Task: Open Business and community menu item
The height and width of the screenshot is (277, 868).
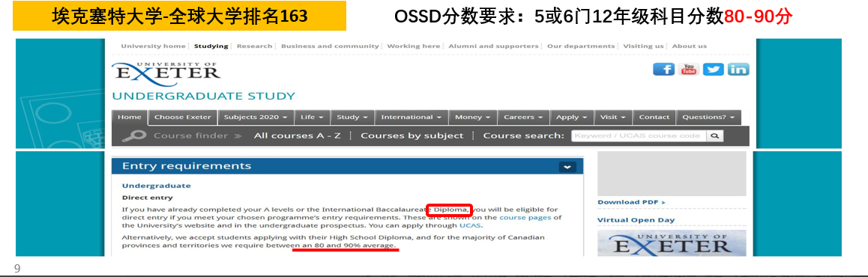Action: [x=329, y=46]
